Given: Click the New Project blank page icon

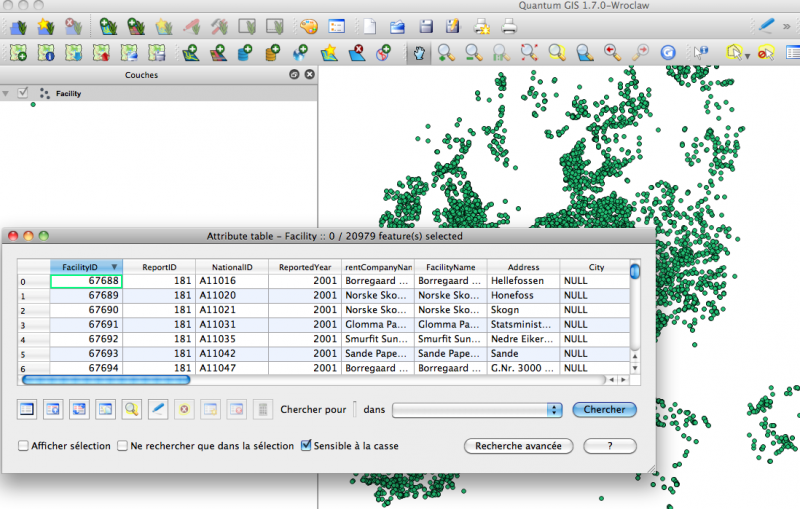Looking at the screenshot, I should 370,25.
